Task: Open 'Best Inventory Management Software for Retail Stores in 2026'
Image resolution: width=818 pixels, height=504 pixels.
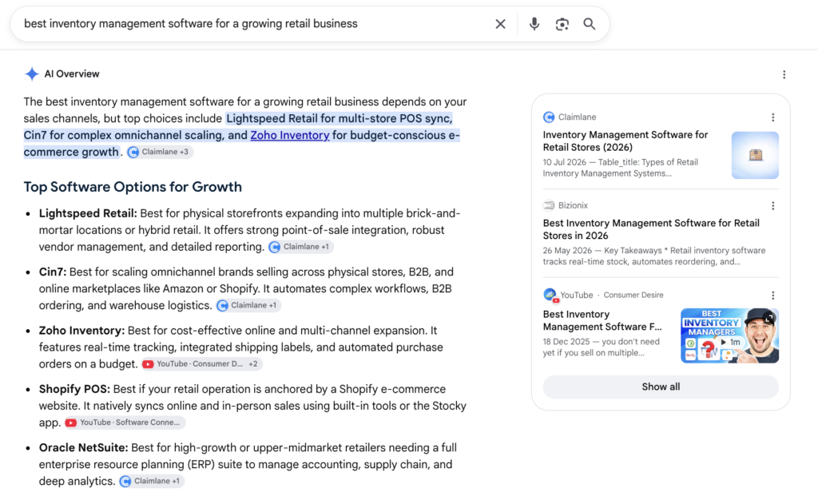Action: (651, 229)
